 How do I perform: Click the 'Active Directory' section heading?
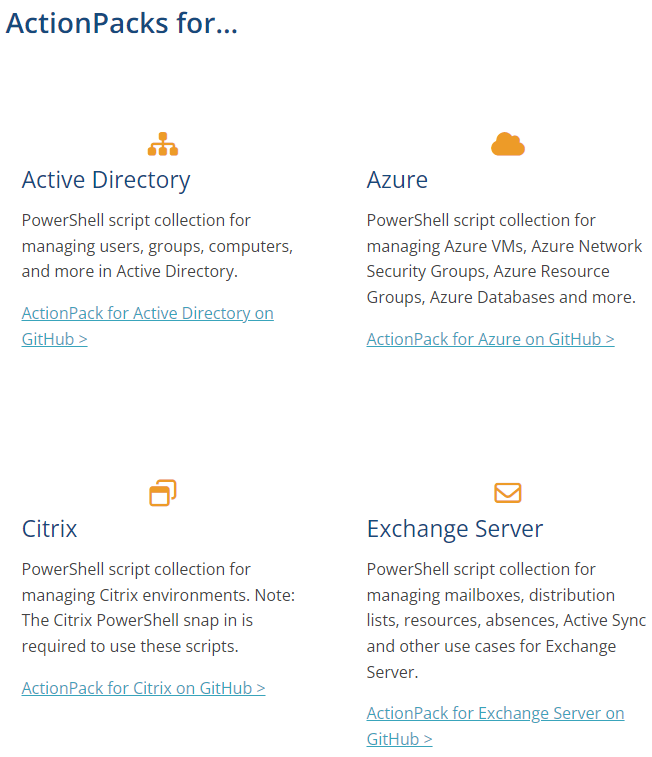click(106, 180)
